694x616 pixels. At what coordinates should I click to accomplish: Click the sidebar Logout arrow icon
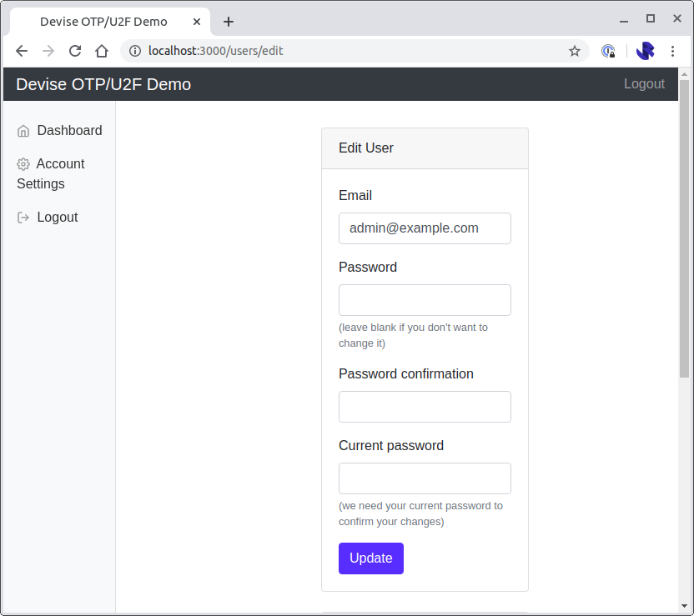[23, 218]
